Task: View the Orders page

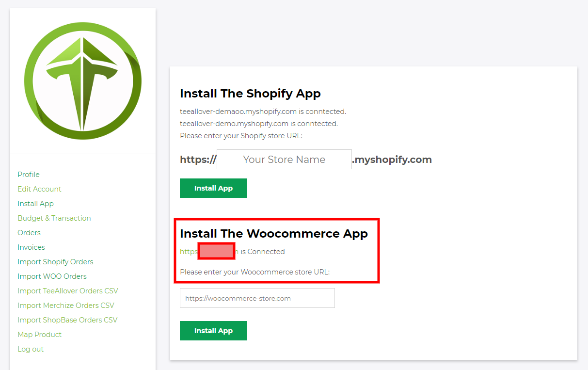Action: 29,233
